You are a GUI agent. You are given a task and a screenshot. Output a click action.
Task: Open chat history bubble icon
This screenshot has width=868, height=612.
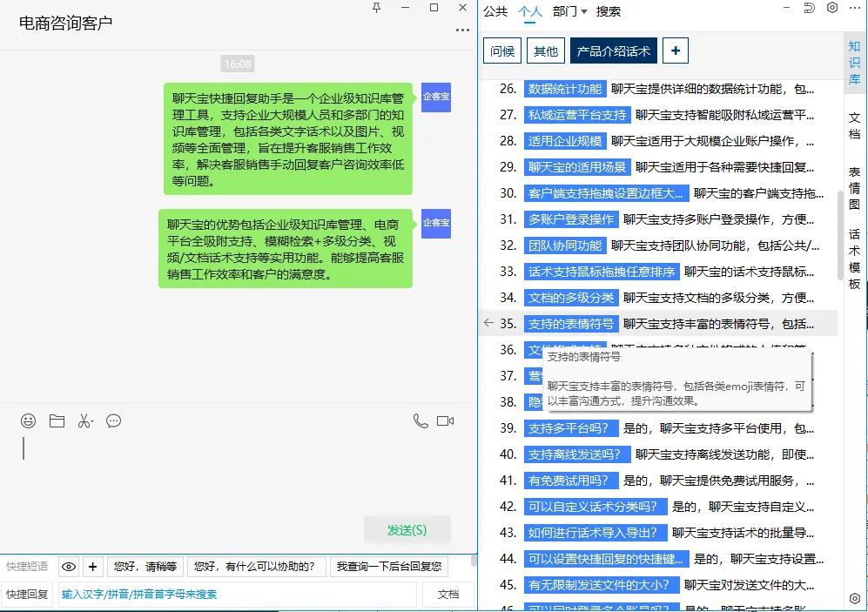pos(113,421)
